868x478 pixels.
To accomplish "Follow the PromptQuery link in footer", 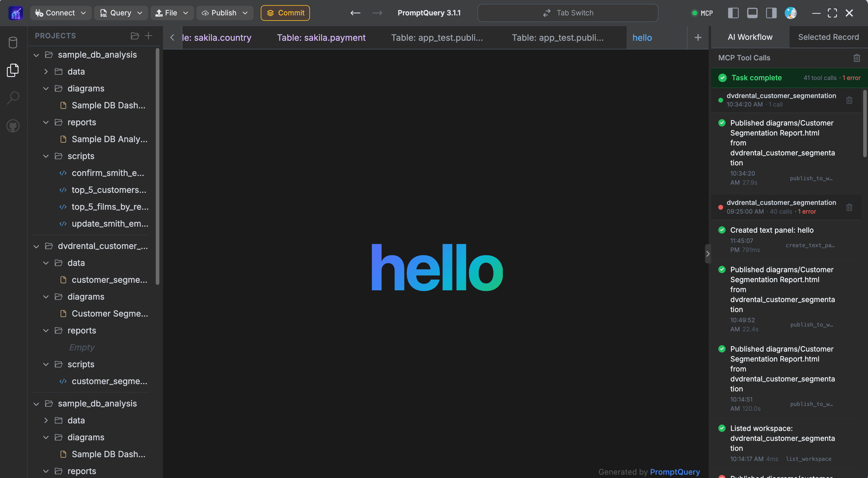I will tap(675, 472).
